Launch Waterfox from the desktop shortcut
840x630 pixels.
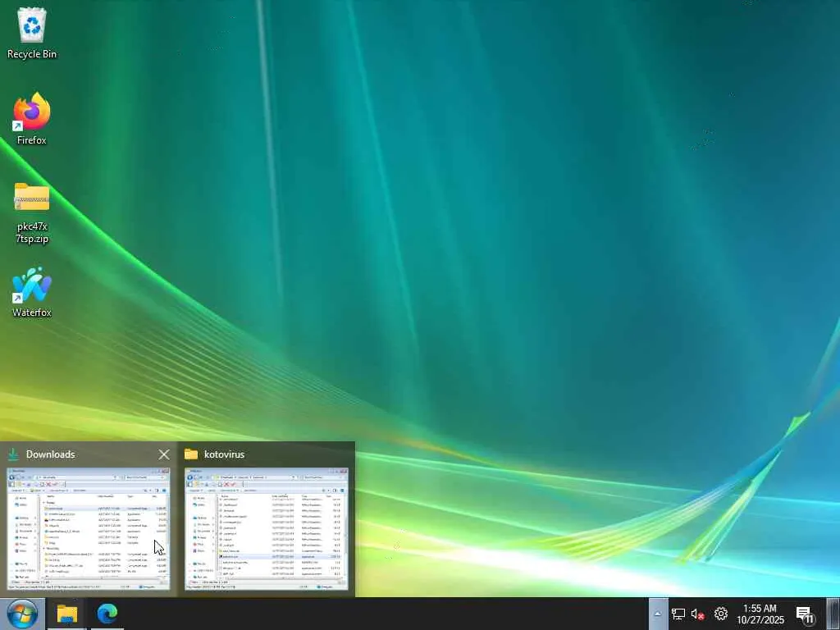click(32, 292)
